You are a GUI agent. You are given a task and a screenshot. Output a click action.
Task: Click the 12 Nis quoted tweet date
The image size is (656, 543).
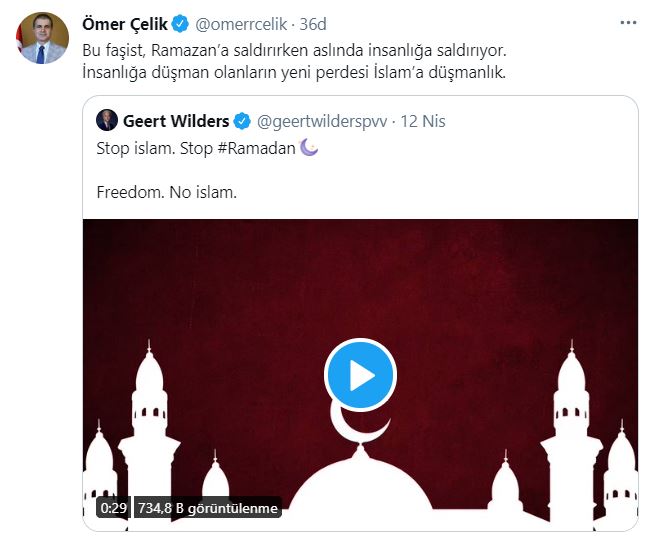coord(423,121)
